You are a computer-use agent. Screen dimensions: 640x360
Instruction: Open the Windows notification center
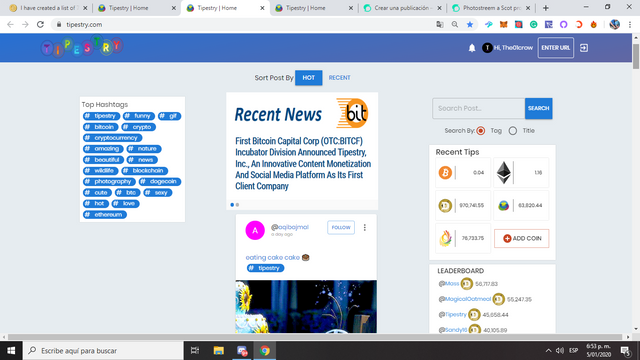[x=625, y=351]
